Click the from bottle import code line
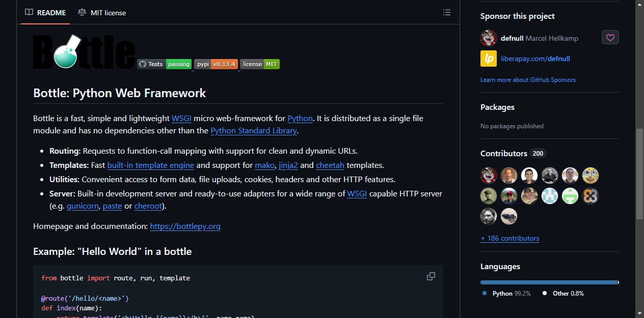The height and width of the screenshot is (318, 644). tap(116, 278)
